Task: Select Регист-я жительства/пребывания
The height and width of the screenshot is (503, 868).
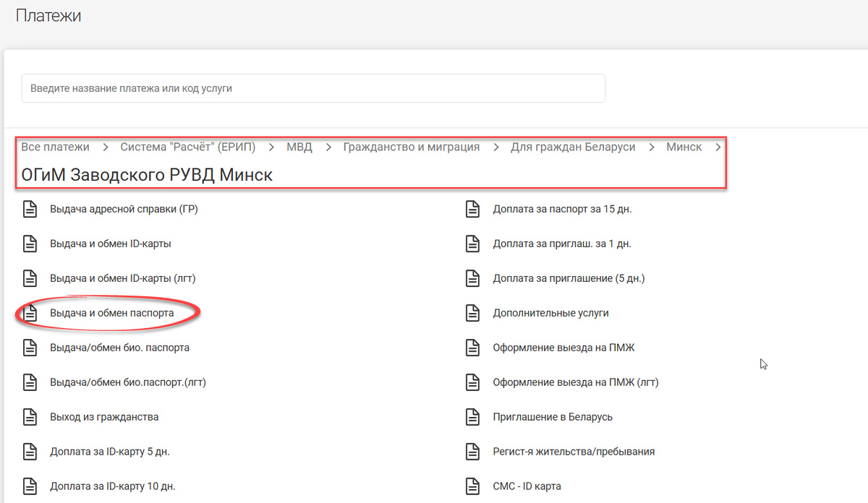Action: 574,452
